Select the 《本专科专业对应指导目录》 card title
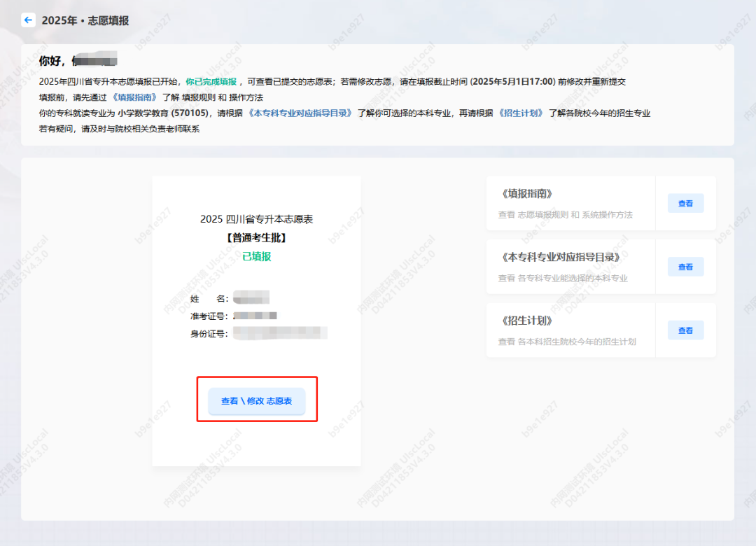The width and height of the screenshot is (756, 546). [x=560, y=257]
